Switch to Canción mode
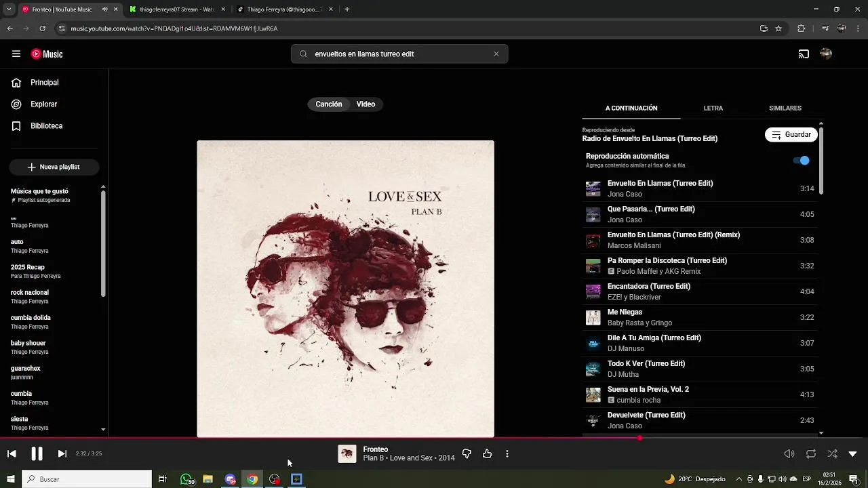The image size is (868, 488). coord(329,104)
